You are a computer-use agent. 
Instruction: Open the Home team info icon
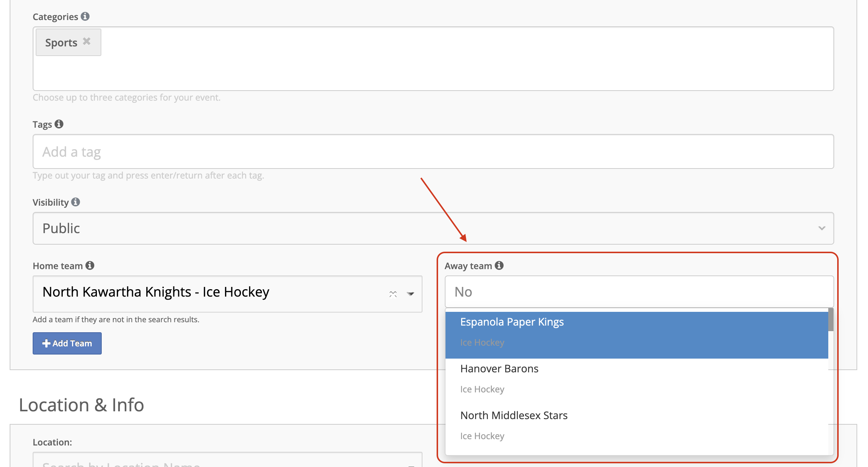(90, 265)
